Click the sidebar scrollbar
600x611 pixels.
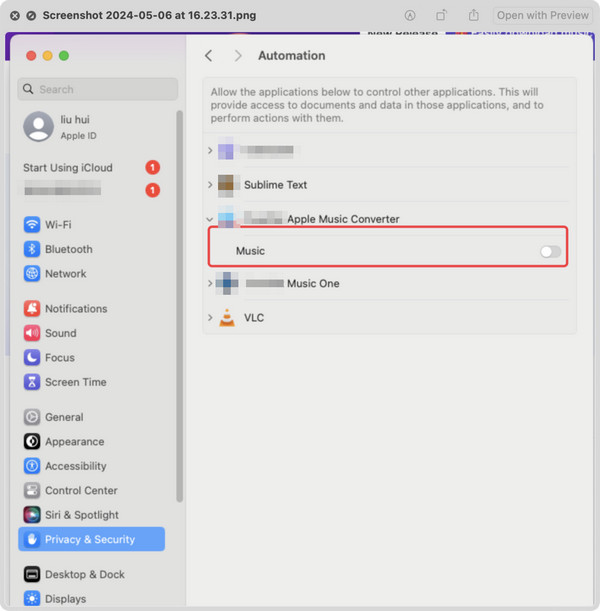tap(179, 307)
